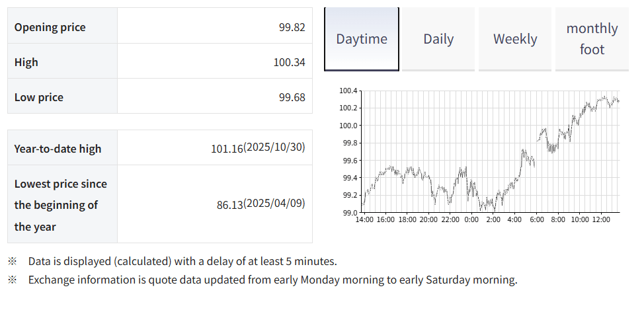
Task: Click the 100.4 label on chart axis
Action: (348, 91)
